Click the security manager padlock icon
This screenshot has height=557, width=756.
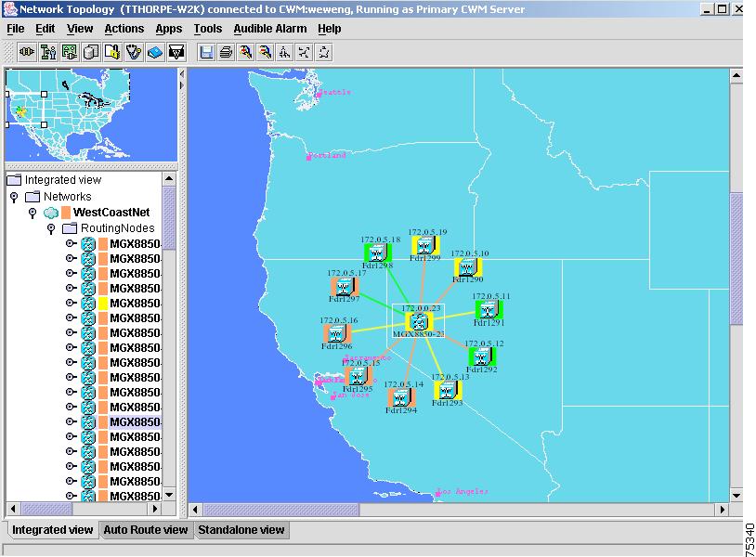coord(112,52)
